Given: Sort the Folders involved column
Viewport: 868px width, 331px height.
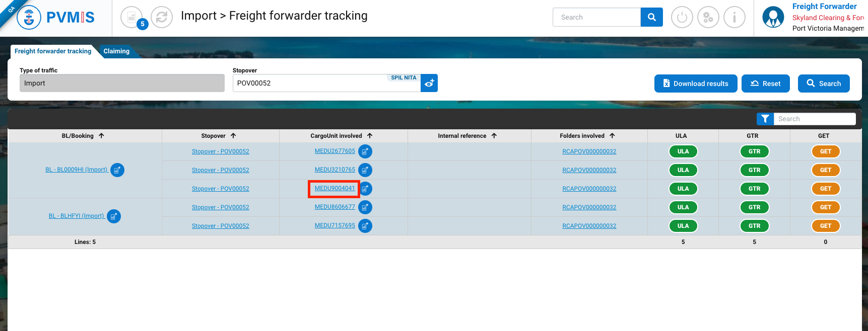Looking at the screenshot, I should tap(612, 136).
